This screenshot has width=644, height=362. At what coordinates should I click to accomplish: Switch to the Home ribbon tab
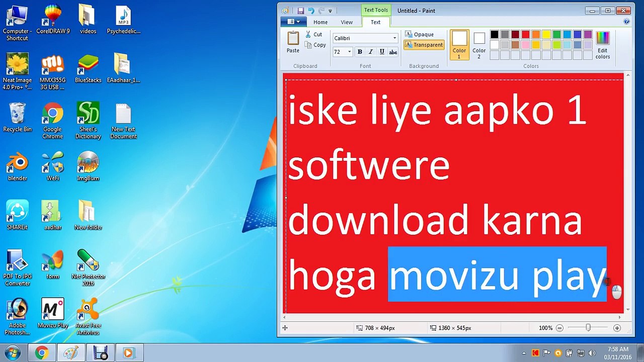(x=320, y=22)
